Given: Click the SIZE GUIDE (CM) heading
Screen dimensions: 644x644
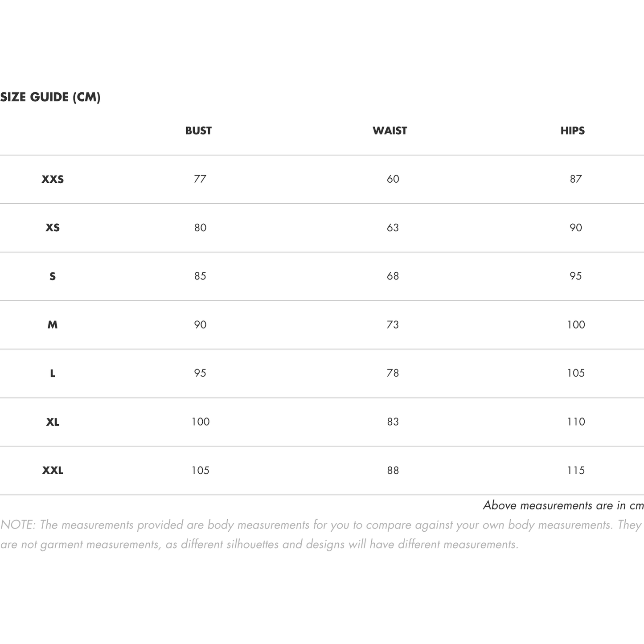Looking at the screenshot, I should (50, 97).
